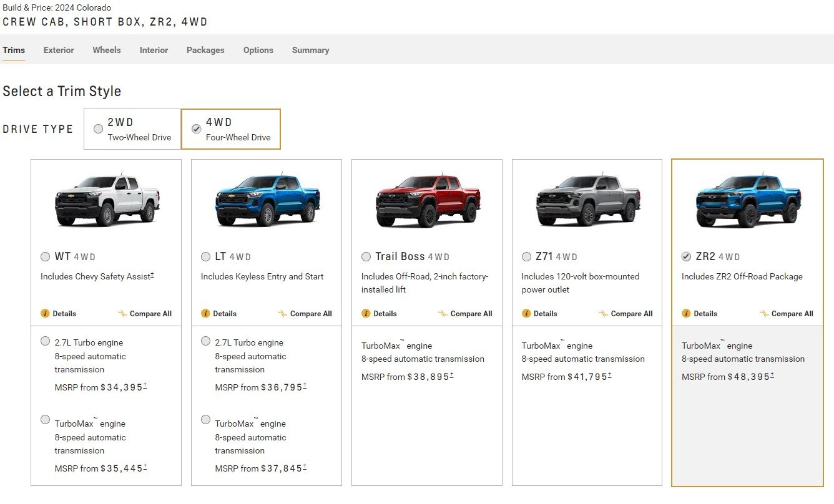Image resolution: width=834 pixels, height=504 pixels.
Task: Click the 'Select a Trim Style' heading
Action: pyautogui.click(x=62, y=91)
